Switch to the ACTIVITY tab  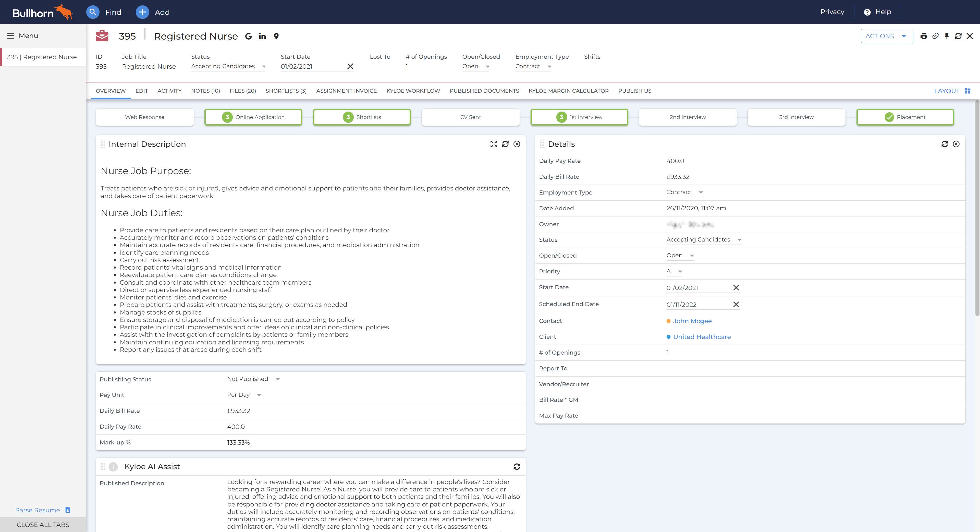[x=169, y=91]
